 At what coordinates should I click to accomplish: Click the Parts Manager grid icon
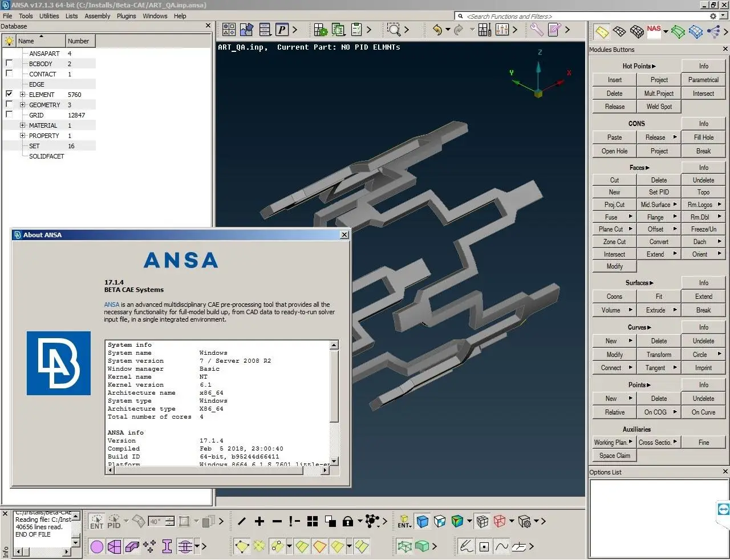(229, 30)
